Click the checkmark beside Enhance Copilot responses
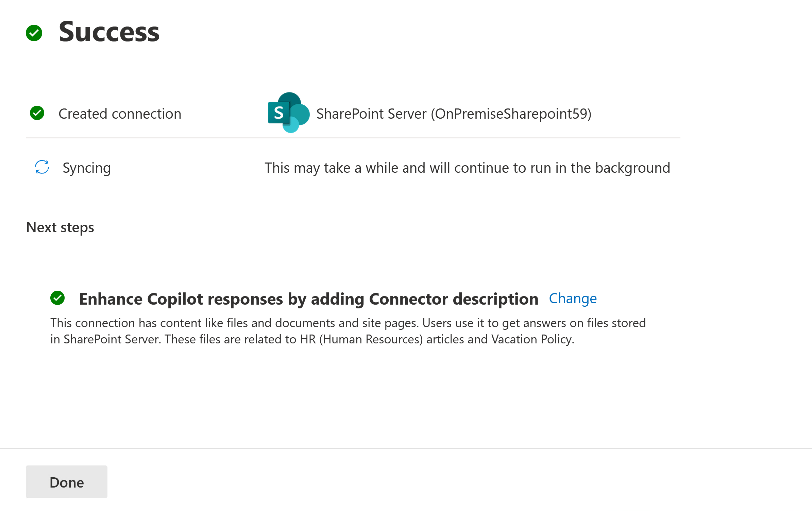The height and width of the screenshot is (511, 812). tap(57, 298)
